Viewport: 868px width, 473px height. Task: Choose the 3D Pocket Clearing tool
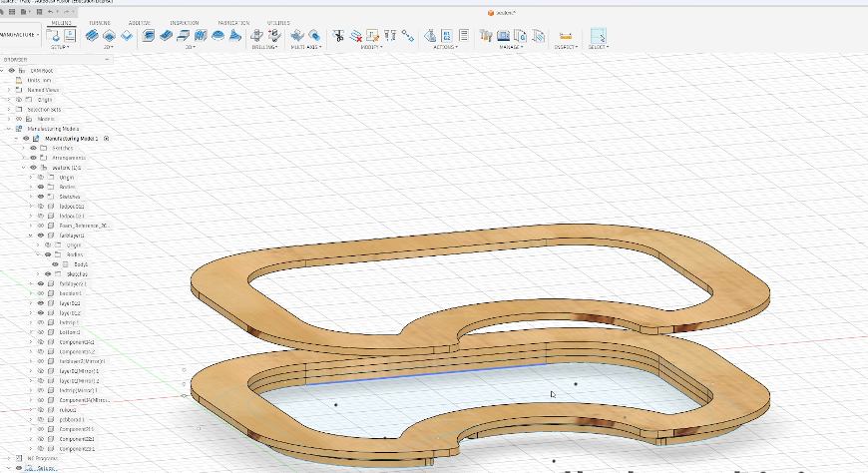[166, 36]
